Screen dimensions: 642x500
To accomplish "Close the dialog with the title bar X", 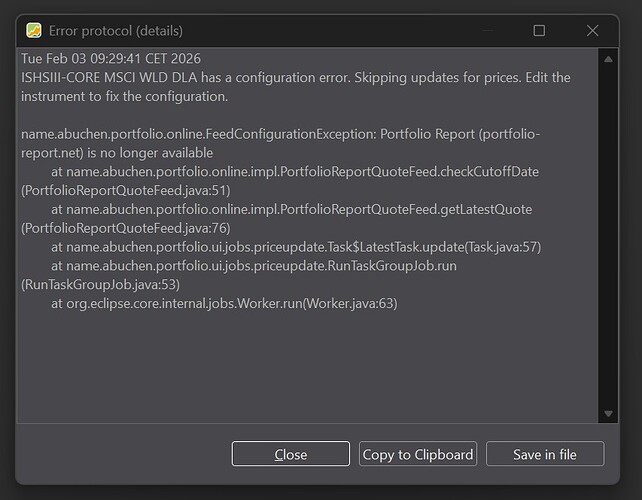I will [x=592, y=31].
